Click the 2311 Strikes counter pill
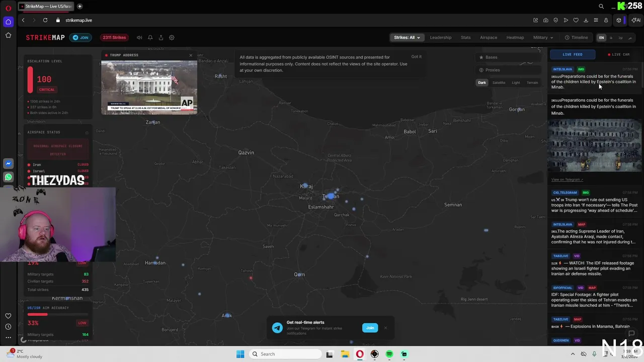Viewport: 644px width, 362px height. [114, 38]
